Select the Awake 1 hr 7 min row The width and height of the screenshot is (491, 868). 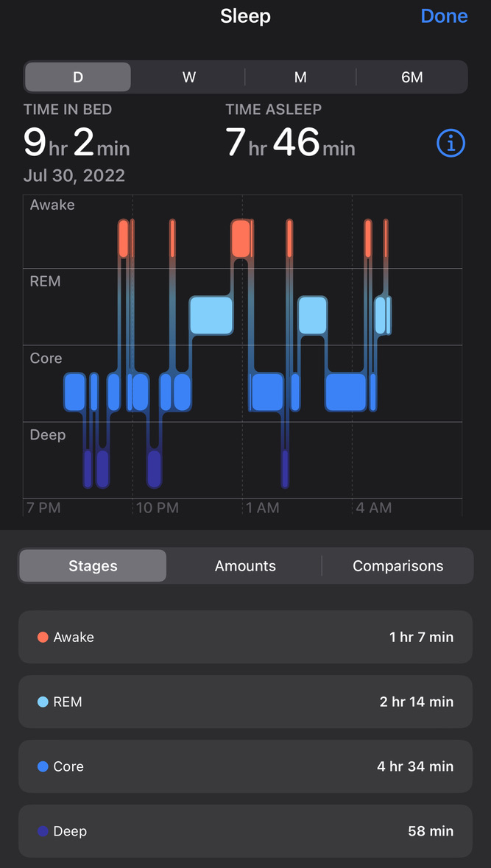coord(245,637)
